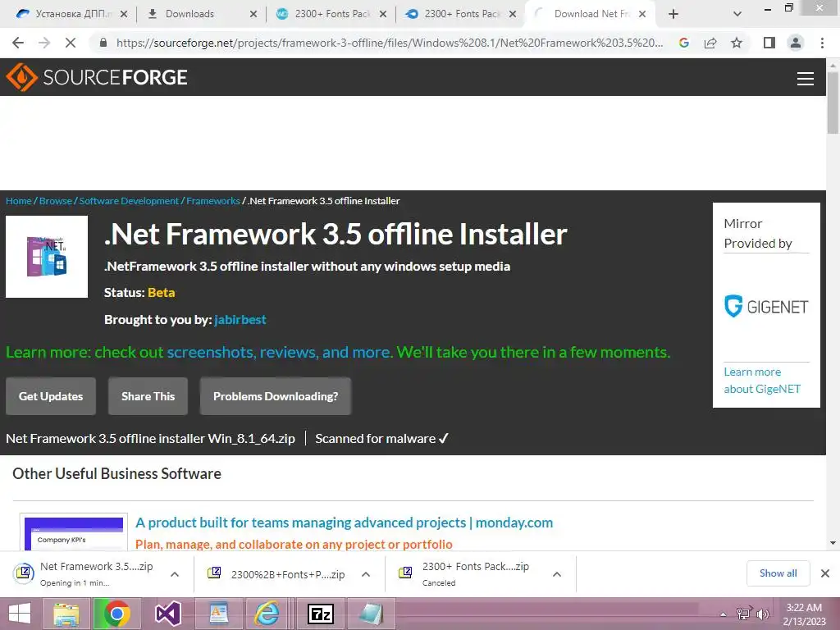Click the network tray icon
Viewport: 840px width, 630px height.
tap(743, 614)
